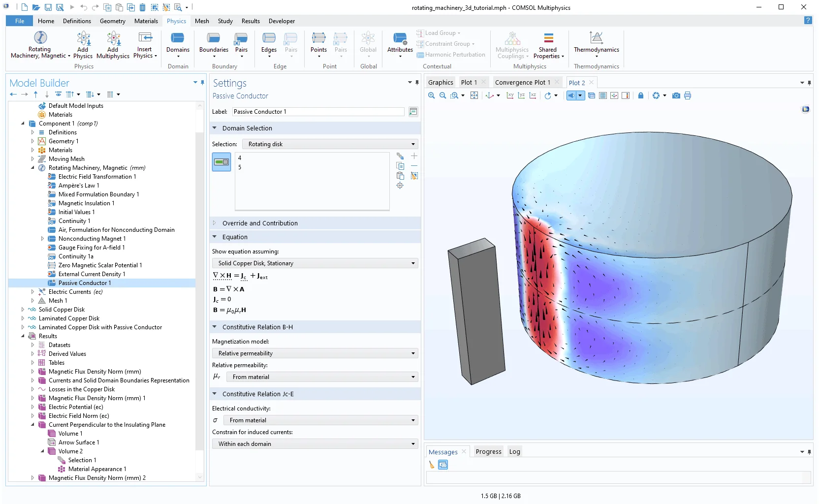819x504 pixels.
Task: Toggle the grid display button
Action: pos(603,95)
